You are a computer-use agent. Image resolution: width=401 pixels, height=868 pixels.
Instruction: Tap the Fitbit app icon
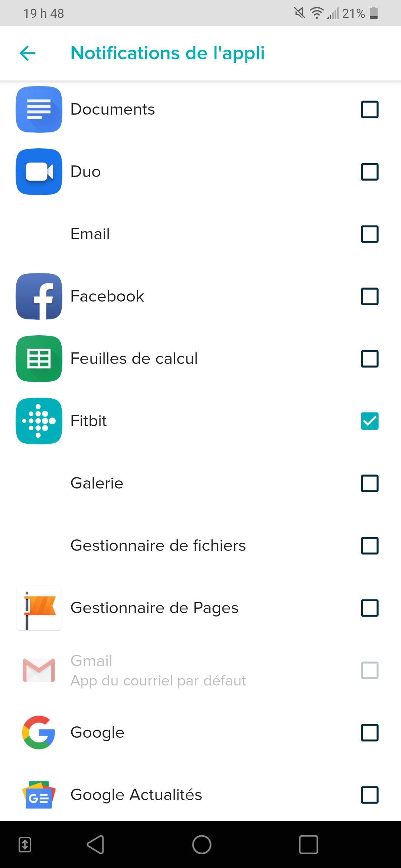point(39,421)
